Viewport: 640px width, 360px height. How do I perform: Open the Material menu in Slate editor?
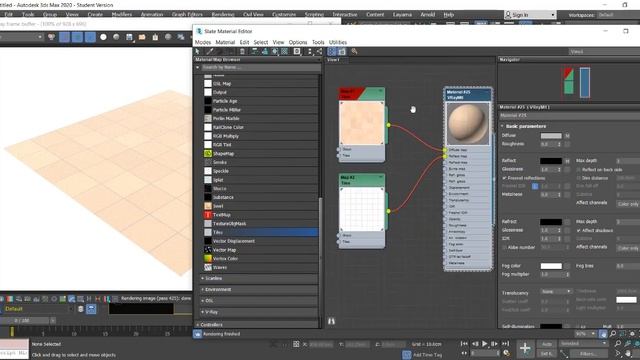tap(225, 42)
